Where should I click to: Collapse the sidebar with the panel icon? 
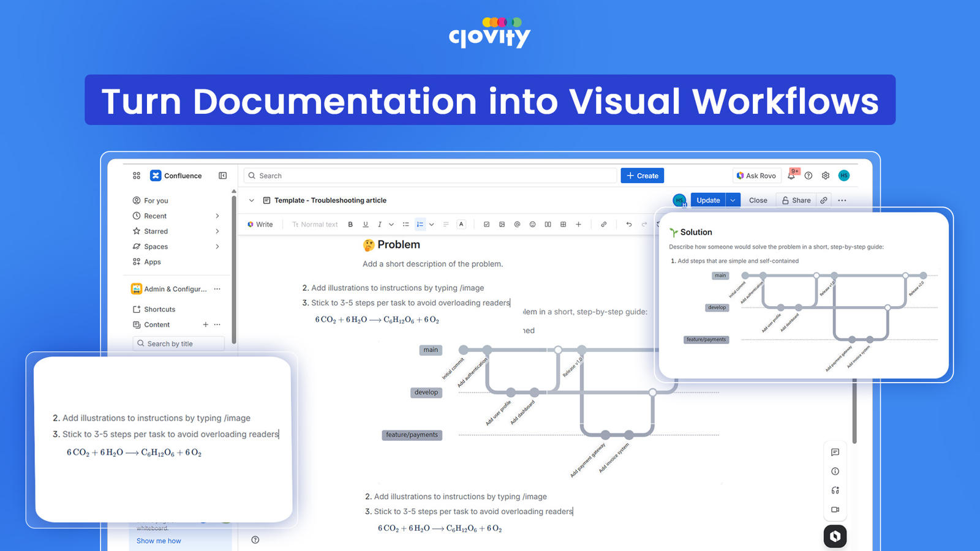pyautogui.click(x=223, y=176)
